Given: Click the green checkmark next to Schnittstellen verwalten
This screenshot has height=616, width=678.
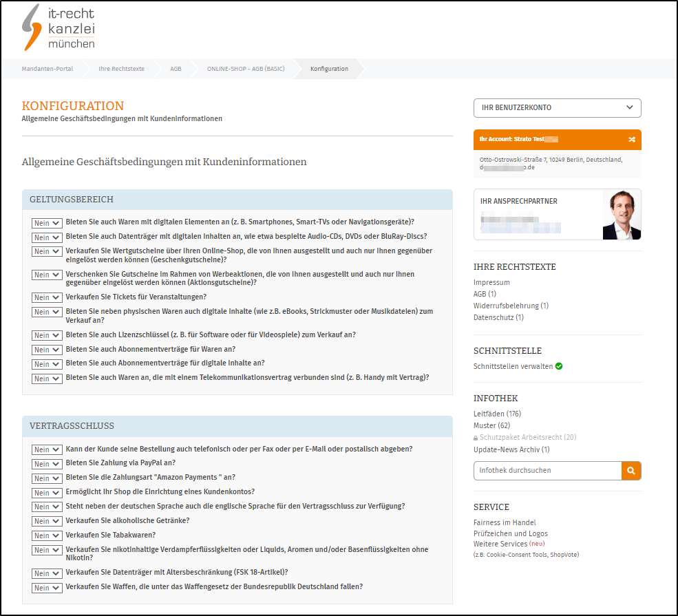Looking at the screenshot, I should [559, 366].
